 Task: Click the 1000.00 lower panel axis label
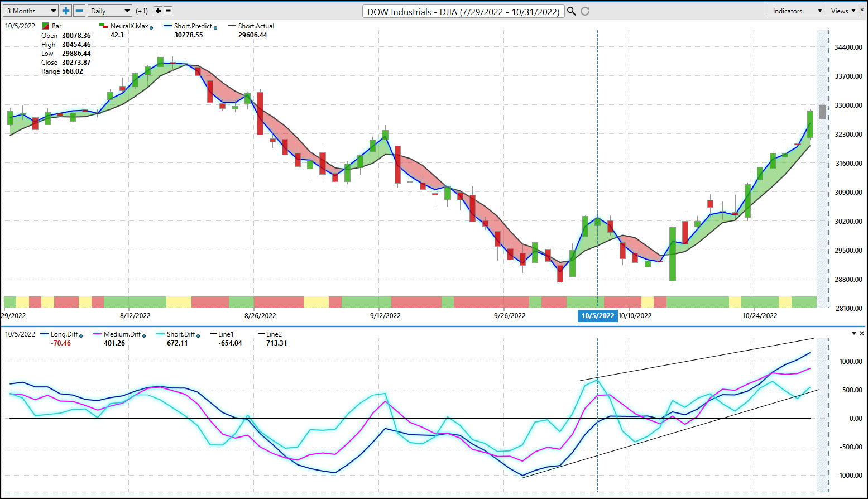pyautogui.click(x=851, y=361)
